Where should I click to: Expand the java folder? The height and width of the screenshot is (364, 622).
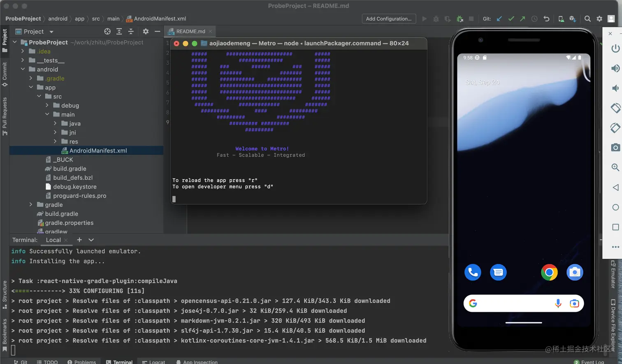click(x=55, y=123)
